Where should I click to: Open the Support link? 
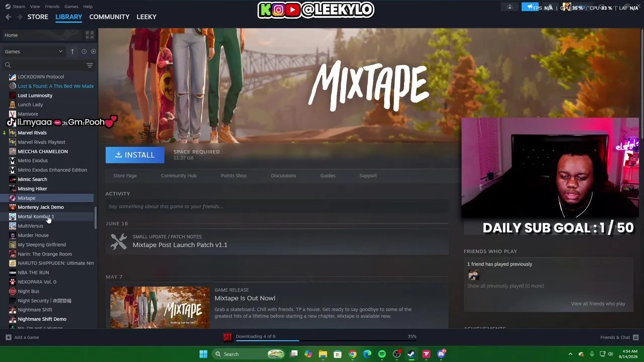[368, 175]
